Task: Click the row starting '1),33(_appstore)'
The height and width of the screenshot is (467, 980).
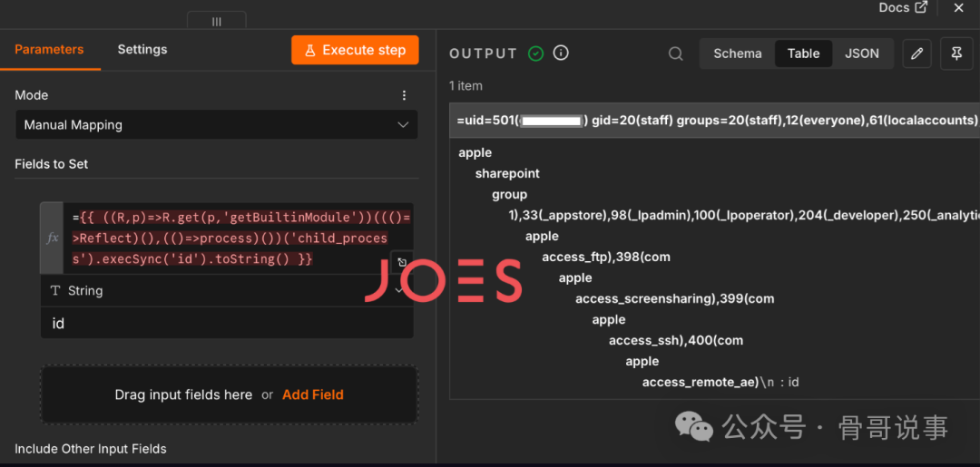Action: (x=744, y=216)
